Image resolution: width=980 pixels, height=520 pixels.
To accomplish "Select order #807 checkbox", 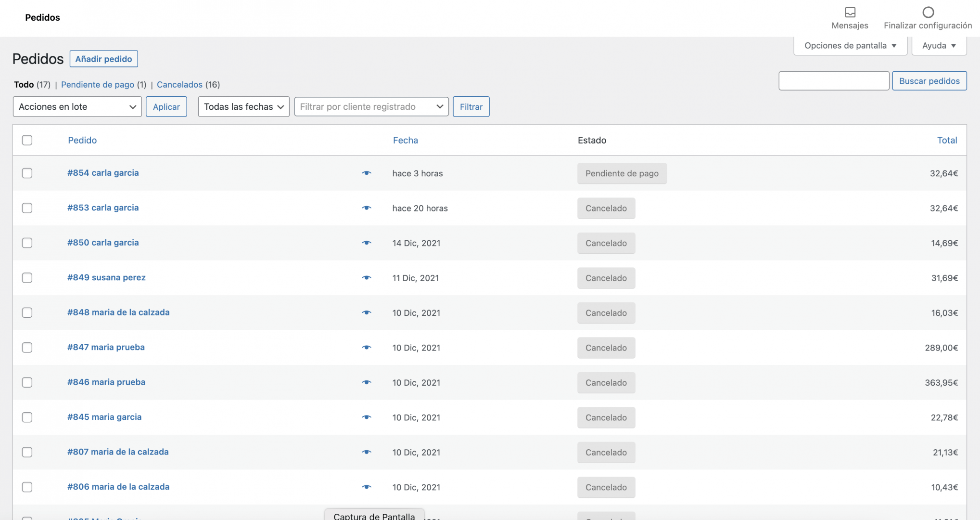I will [x=27, y=452].
